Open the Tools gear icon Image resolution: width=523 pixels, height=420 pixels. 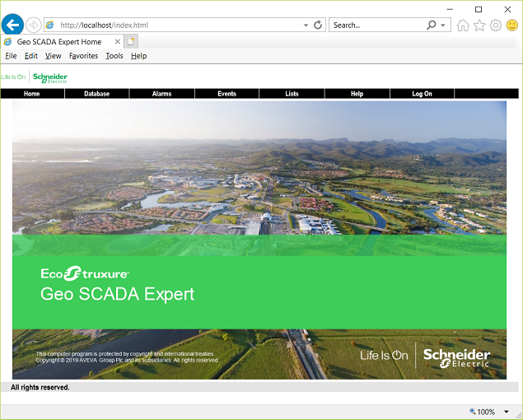[x=496, y=26]
